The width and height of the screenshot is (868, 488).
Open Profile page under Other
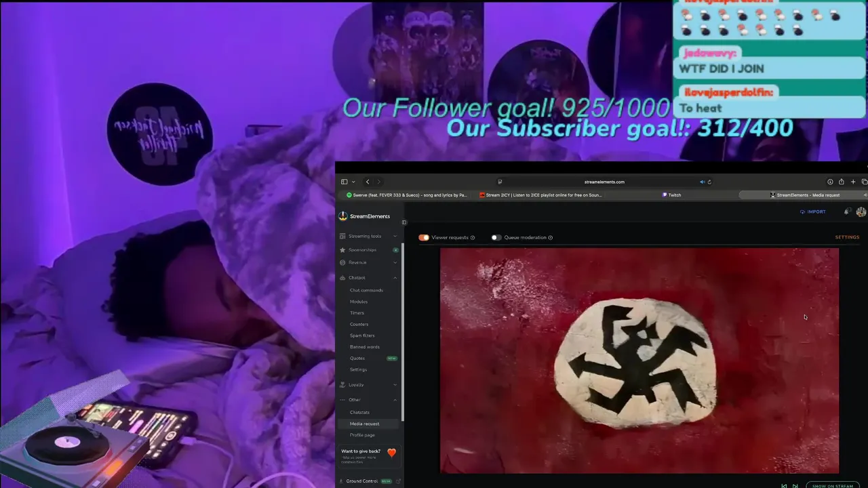click(x=362, y=435)
